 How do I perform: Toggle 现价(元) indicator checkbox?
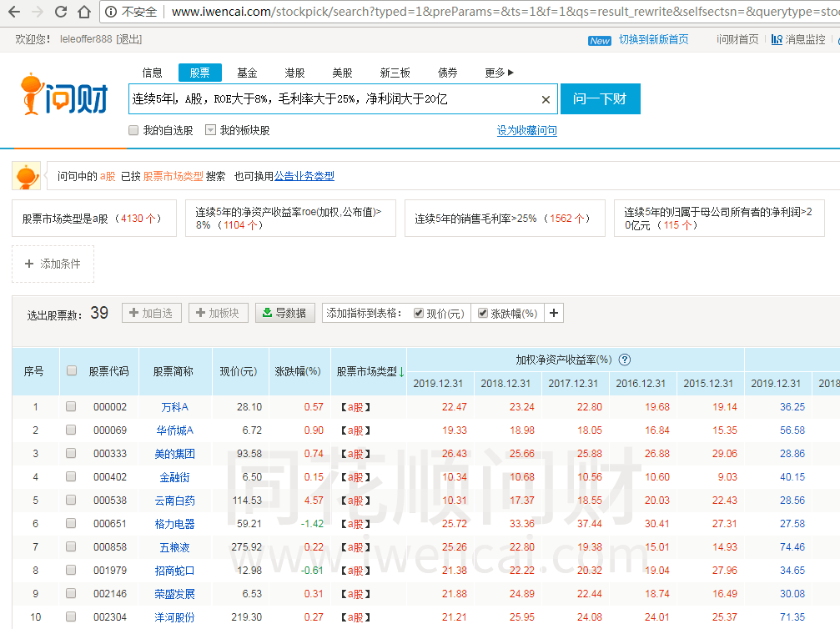tap(419, 314)
